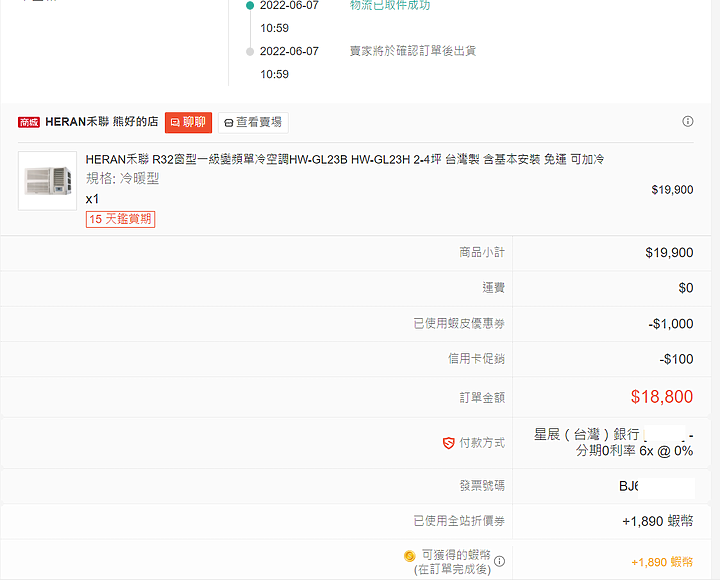Viewport: 720px width, 583px height.
Task: Click the gold coin icon by 可獲得的蝦幣
Action: [x=410, y=556]
